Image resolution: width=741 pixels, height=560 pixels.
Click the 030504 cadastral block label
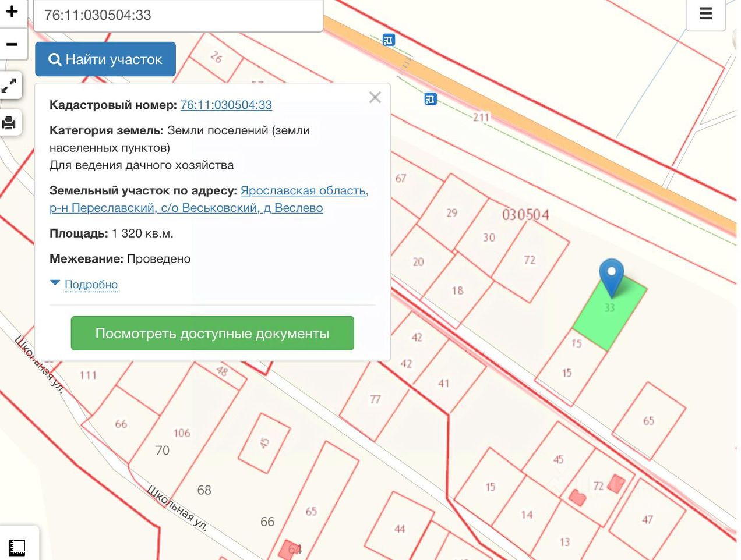tap(525, 215)
